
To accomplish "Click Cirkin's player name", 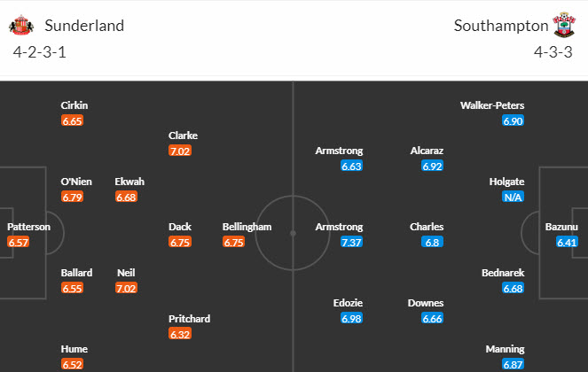I will click(74, 105).
